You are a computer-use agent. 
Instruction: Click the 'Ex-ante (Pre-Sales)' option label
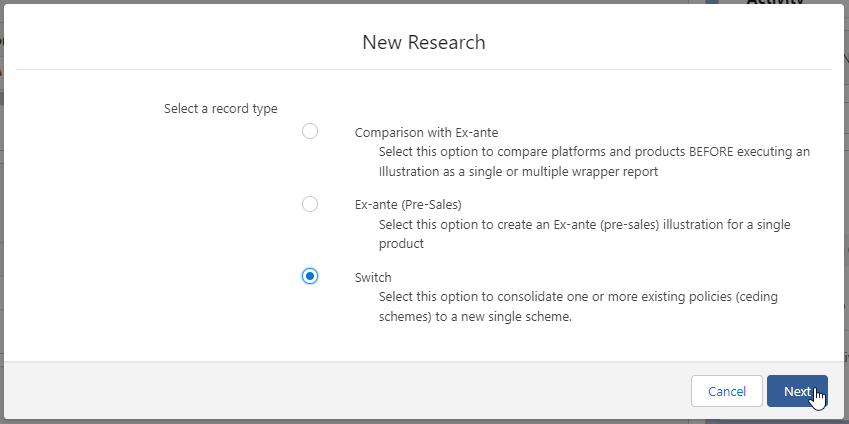click(408, 205)
